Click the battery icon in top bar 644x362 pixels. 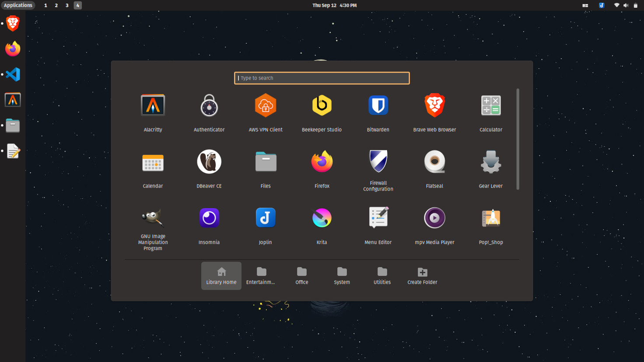636,5
